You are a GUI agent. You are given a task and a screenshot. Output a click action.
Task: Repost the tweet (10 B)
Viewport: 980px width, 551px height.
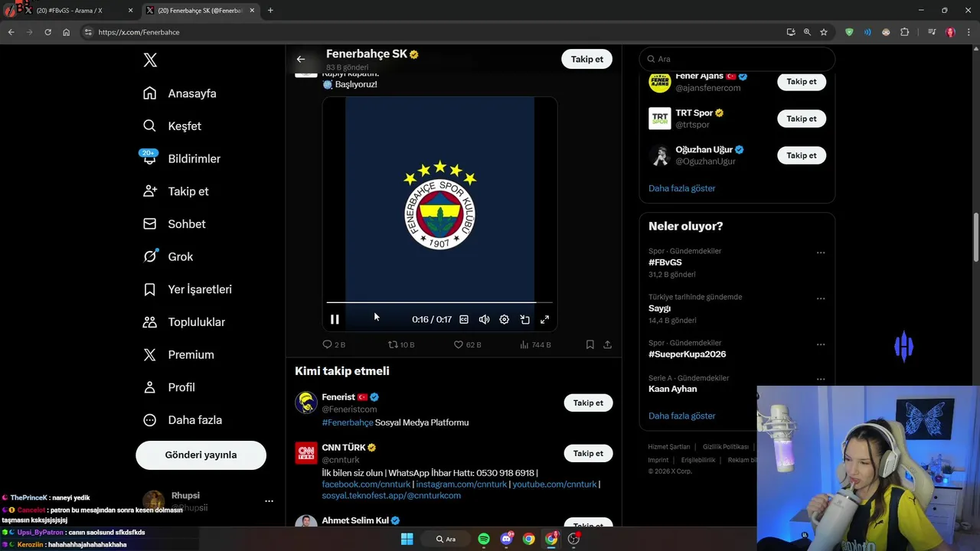click(x=401, y=345)
